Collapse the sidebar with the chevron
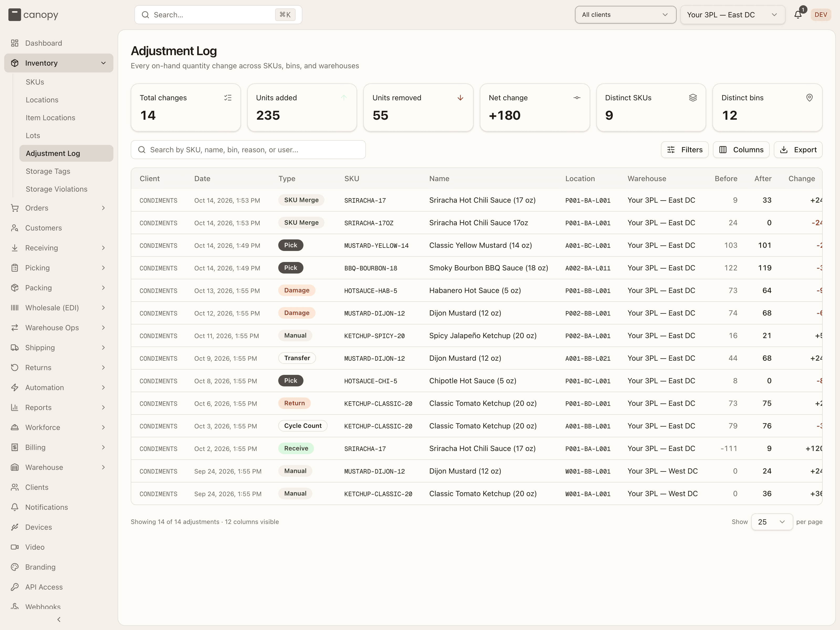The width and height of the screenshot is (840, 630). pyautogui.click(x=59, y=619)
